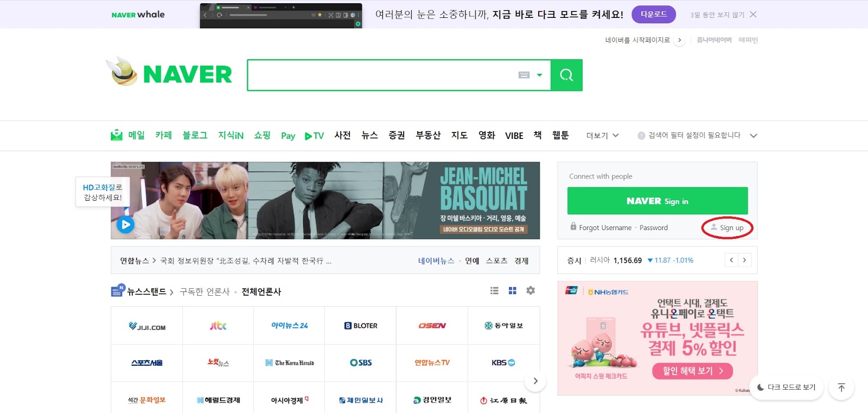
Task: Open 웹툰 menu item
Action: pyautogui.click(x=560, y=135)
